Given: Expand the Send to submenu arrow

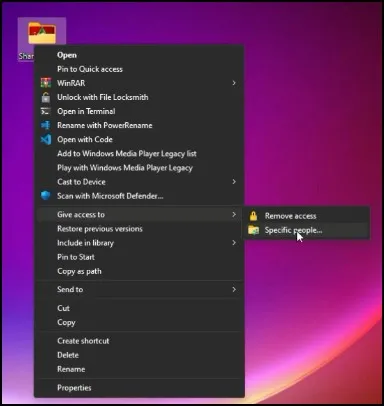Looking at the screenshot, I should (x=234, y=289).
